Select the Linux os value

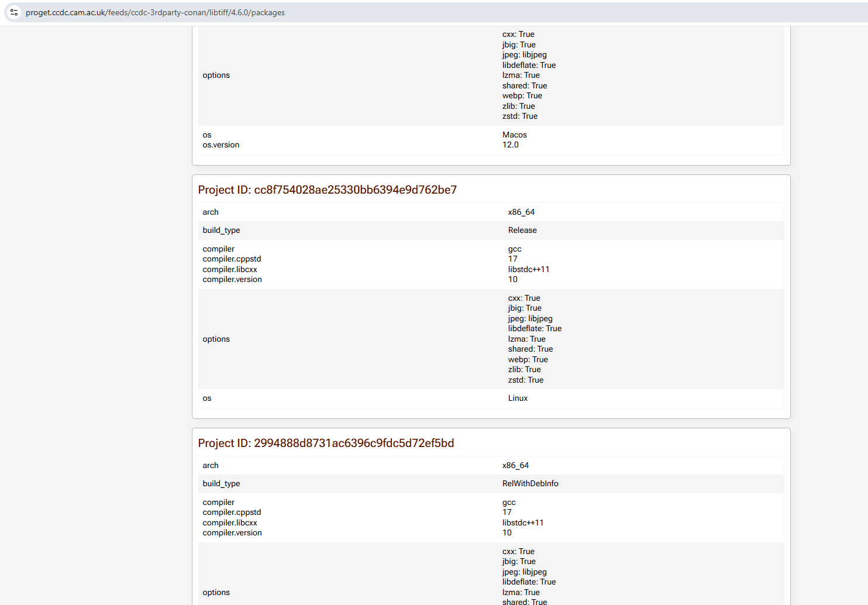pos(518,398)
